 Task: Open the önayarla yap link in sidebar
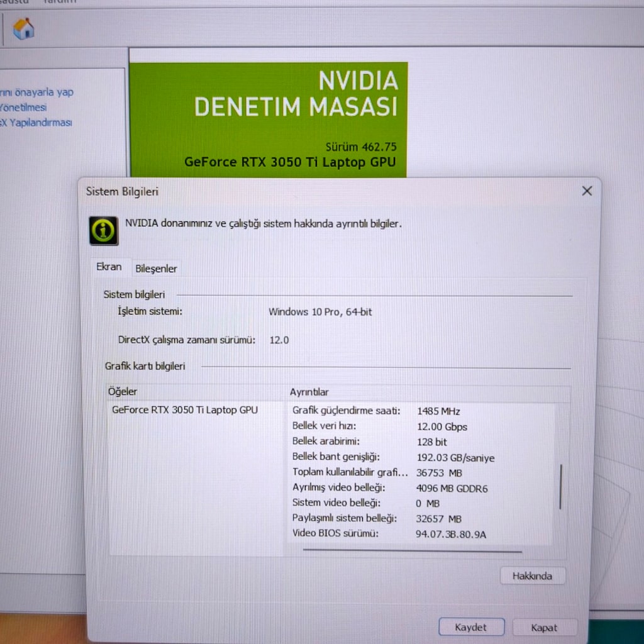pos(37,92)
